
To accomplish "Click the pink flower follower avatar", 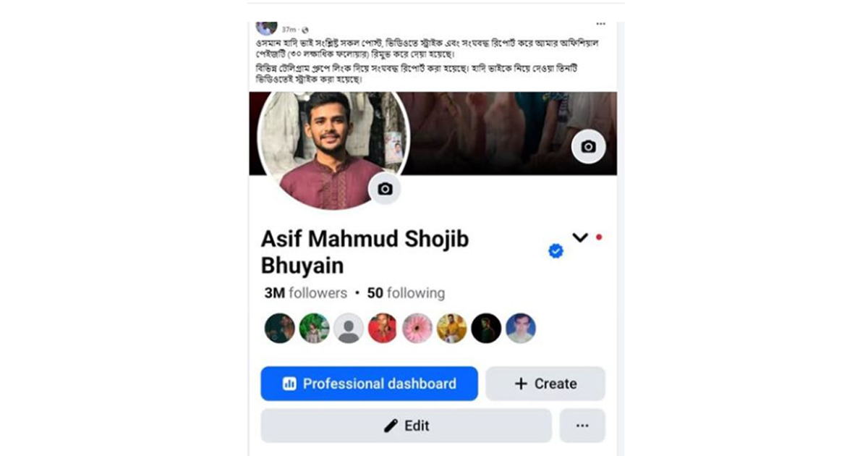I will point(417,328).
